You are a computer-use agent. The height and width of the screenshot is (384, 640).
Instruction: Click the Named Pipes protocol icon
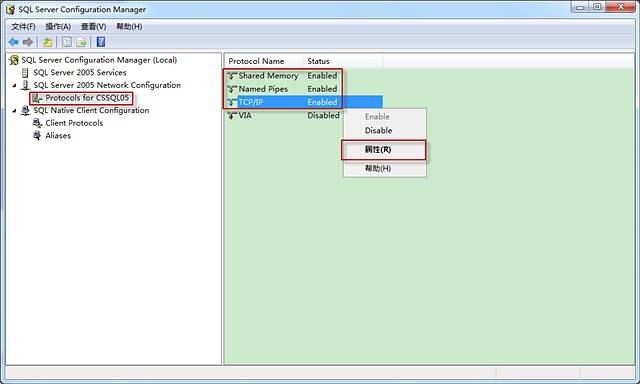[232, 89]
